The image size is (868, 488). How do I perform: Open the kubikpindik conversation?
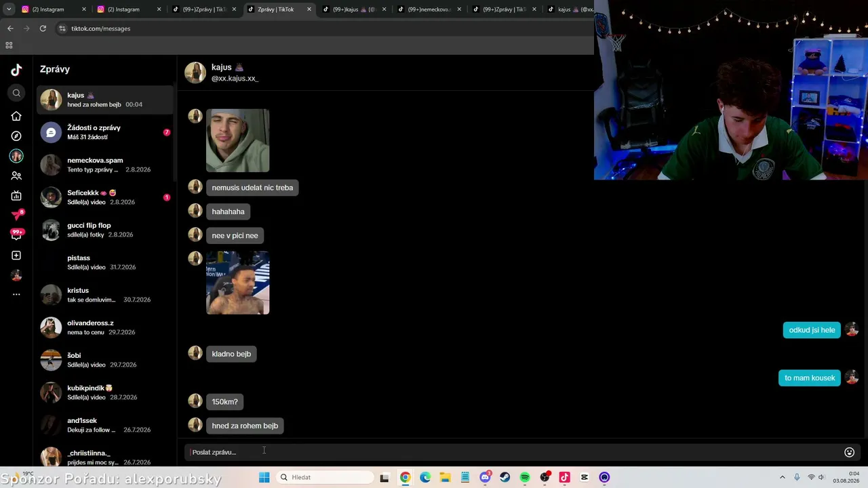click(104, 392)
